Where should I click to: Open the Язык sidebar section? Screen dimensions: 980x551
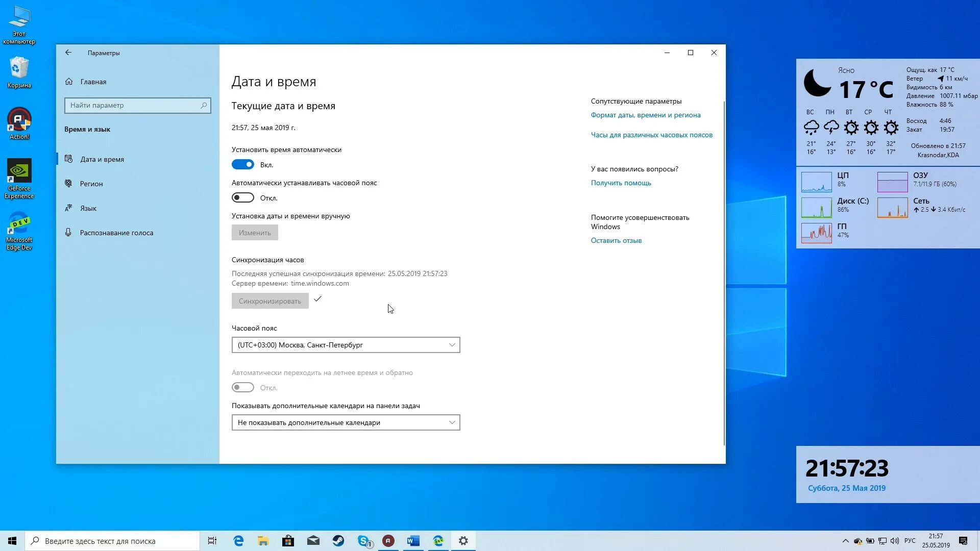87,208
